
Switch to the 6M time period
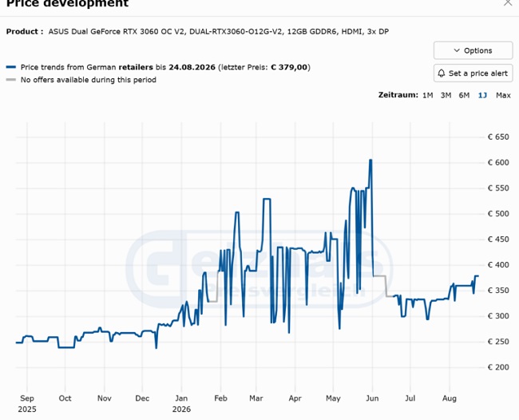click(464, 95)
